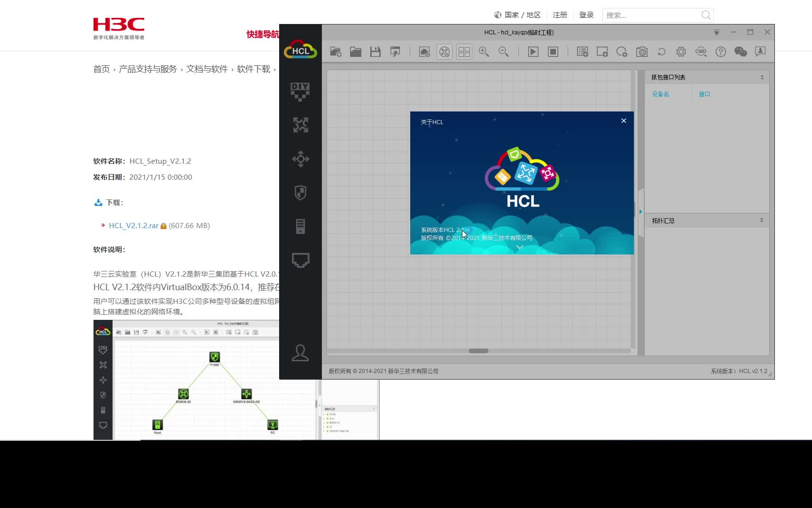
Task: Click 注册 register link
Action: click(560, 15)
